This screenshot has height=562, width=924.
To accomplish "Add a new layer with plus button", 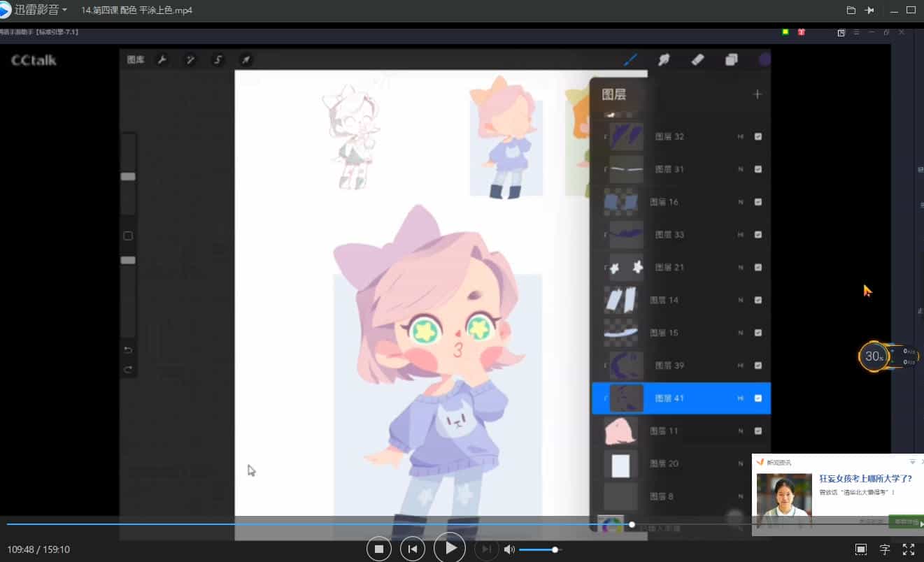I will tap(757, 94).
